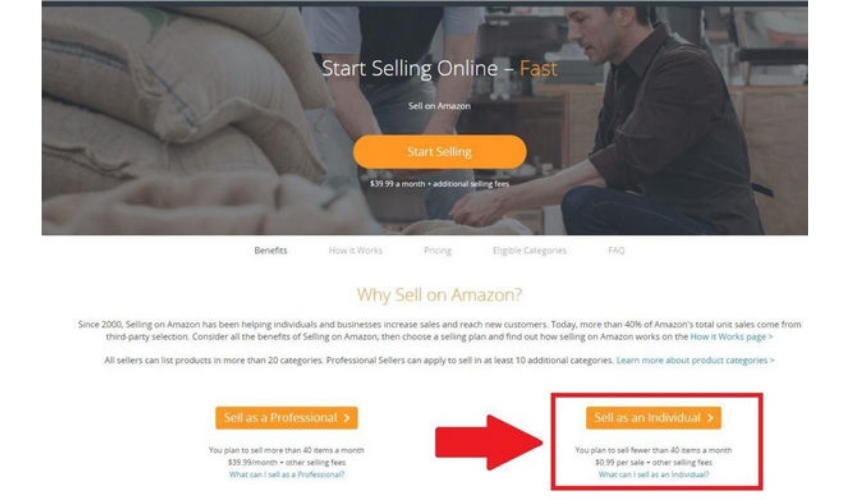Open the FAQ tab
This screenshot has width=850, height=500.
[x=616, y=250]
